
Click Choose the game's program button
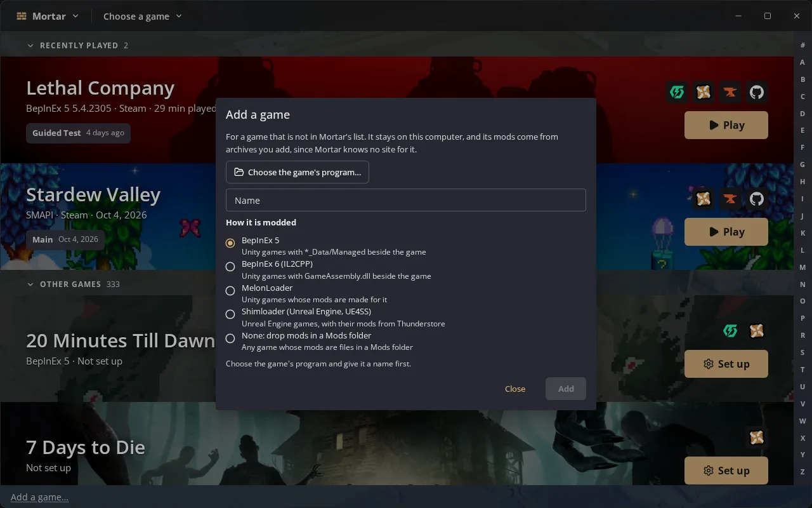pyautogui.click(x=298, y=172)
